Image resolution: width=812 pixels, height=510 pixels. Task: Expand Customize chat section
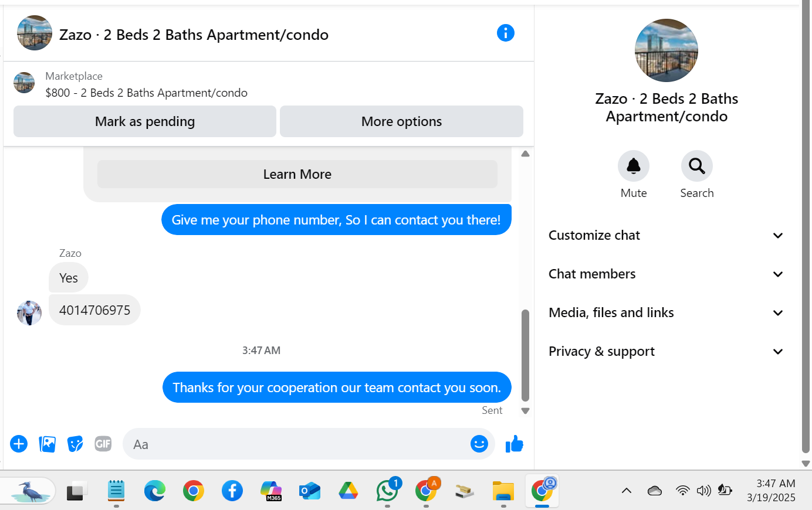tap(666, 236)
